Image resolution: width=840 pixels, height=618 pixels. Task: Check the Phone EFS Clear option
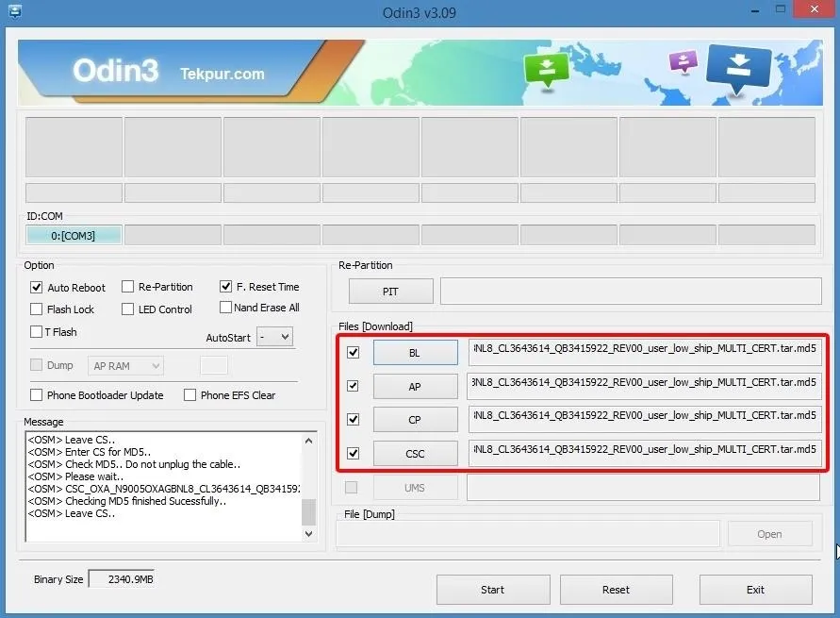click(189, 395)
